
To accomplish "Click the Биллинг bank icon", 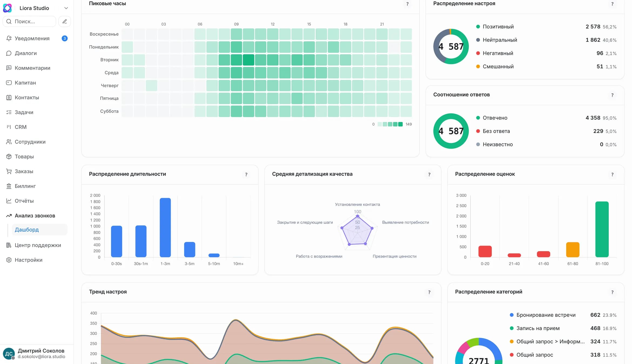I will (9, 186).
